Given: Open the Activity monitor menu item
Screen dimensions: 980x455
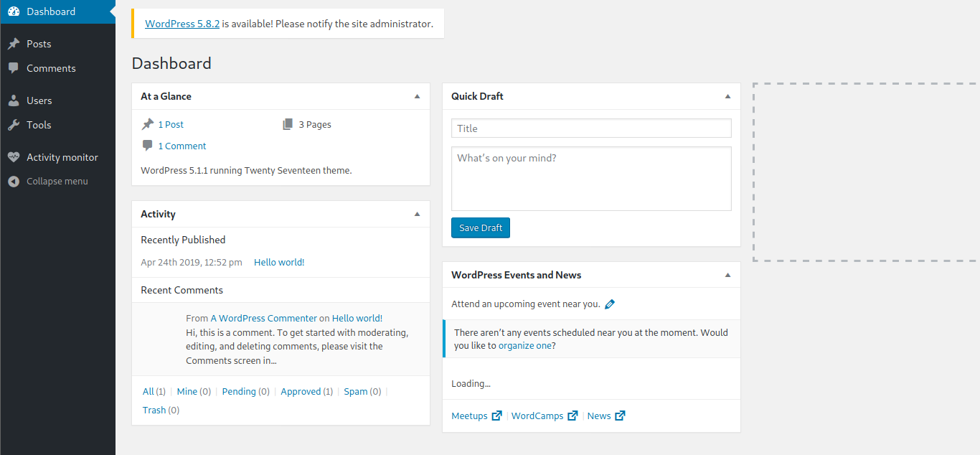Looking at the screenshot, I should pyautogui.click(x=62, y=157).
